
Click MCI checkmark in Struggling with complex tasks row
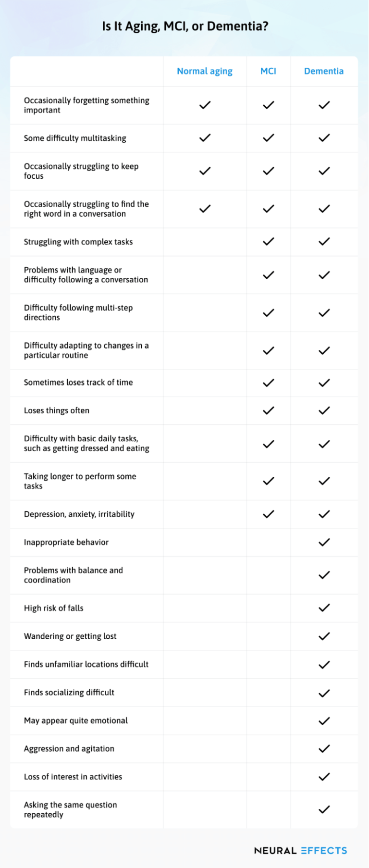[269, 241]
